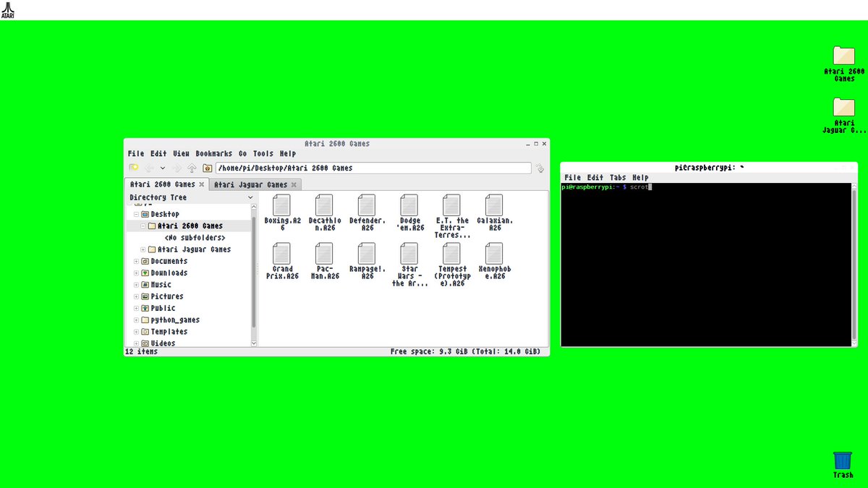Collapse the Desktop tree node

coord(136,215)
